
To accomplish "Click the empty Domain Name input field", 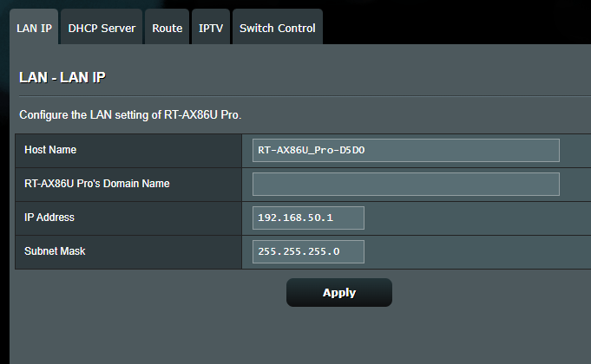I will coord(406,184).
